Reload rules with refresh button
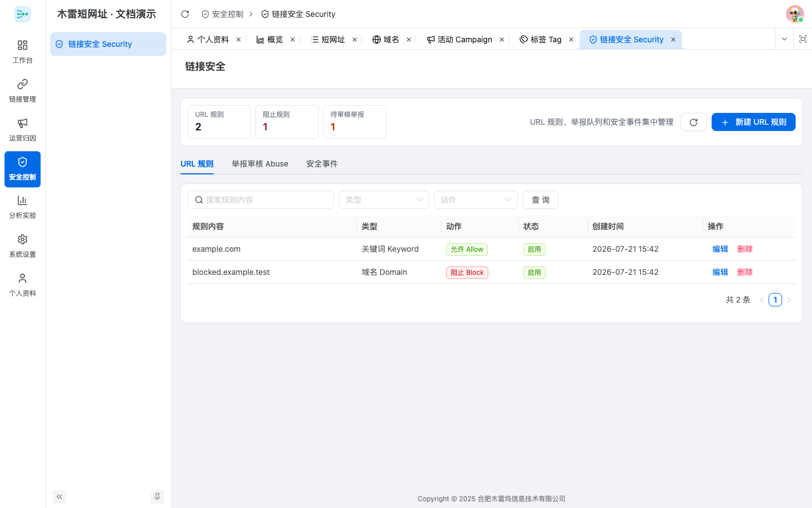812x508 pixels. 694,122
